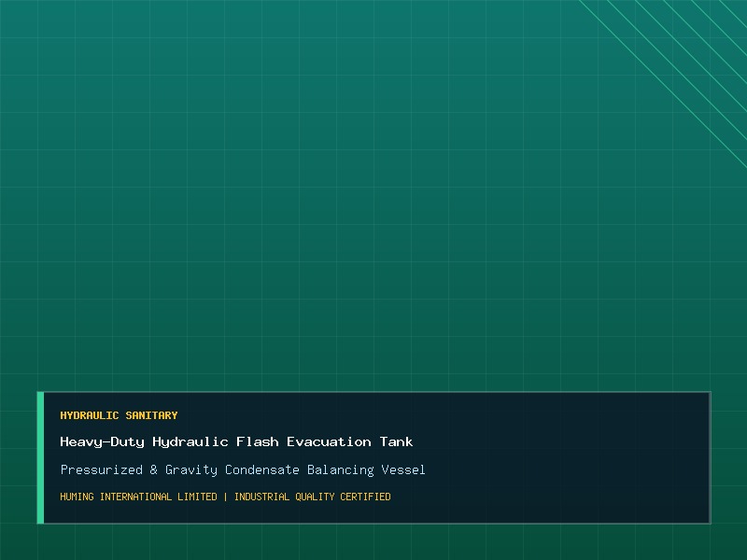Click the word CERTIFIED at line end
Viewport: 747px width, 560px height.
coord(365,497)
